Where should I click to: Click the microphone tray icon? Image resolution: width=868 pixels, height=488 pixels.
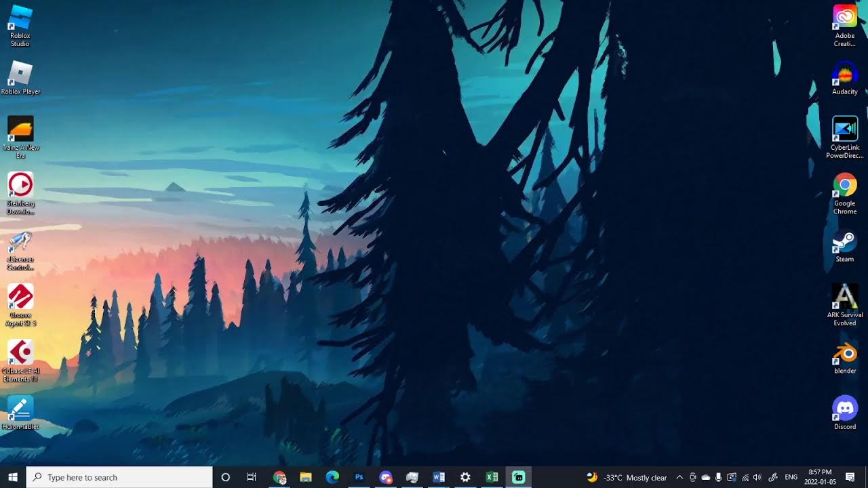[x=718, y=477]
